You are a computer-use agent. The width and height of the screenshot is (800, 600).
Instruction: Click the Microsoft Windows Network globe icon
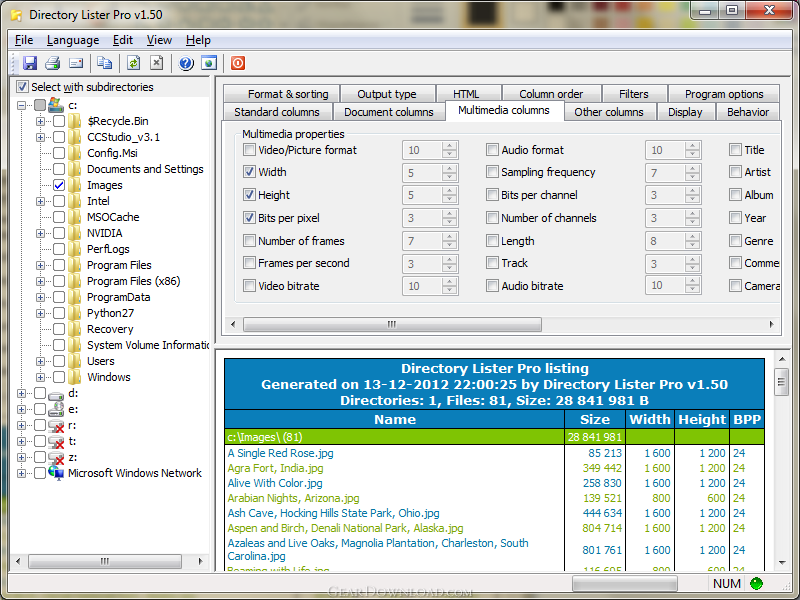click(56, 473)
